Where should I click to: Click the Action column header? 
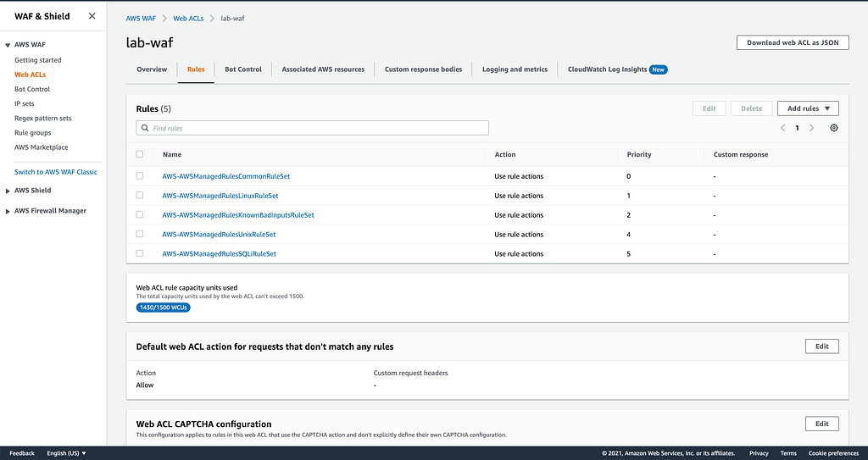tap(505, 154)
